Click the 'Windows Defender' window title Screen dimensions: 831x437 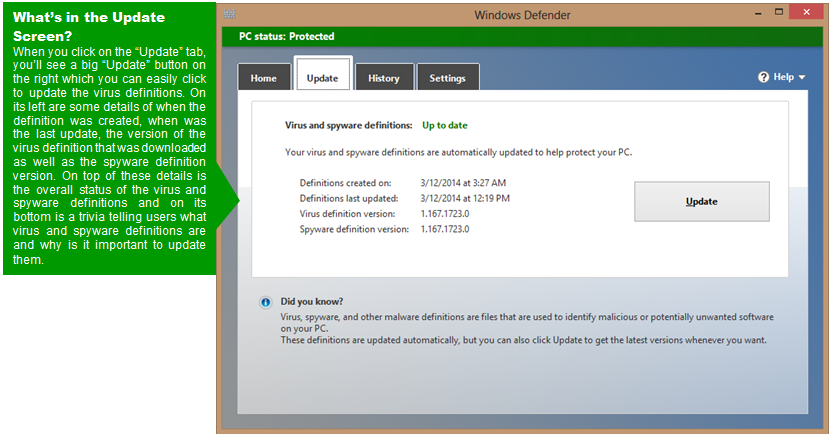point(522,15)
